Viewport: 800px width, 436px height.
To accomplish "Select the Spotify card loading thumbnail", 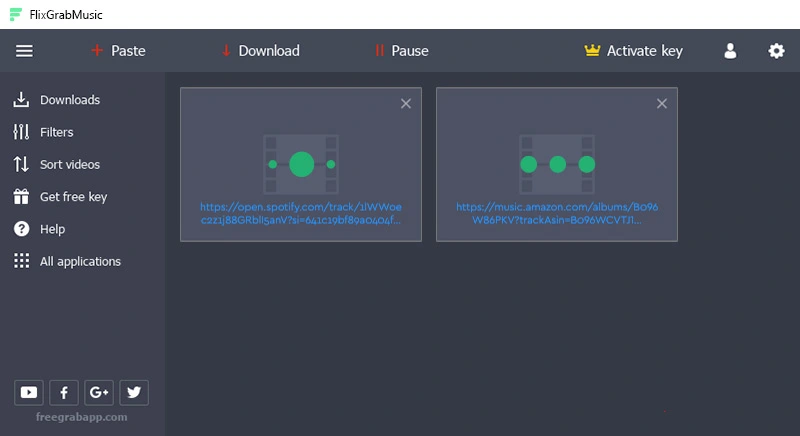I will click(x=301, y=164).
